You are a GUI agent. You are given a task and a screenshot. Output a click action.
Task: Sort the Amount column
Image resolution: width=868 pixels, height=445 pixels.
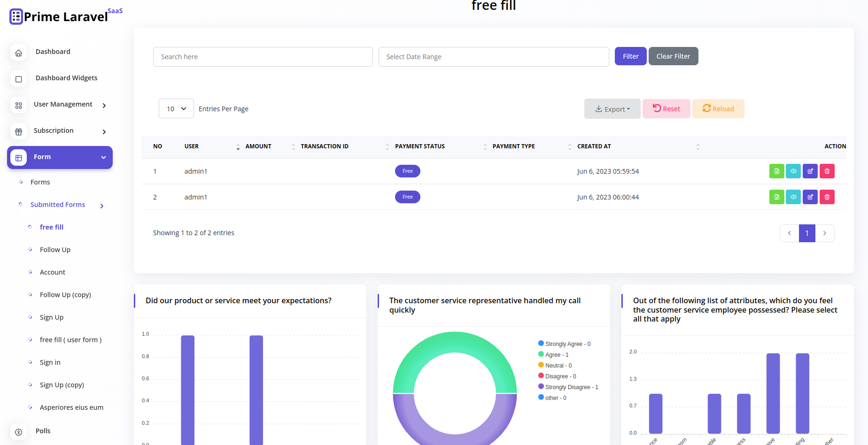click(238, 146)
